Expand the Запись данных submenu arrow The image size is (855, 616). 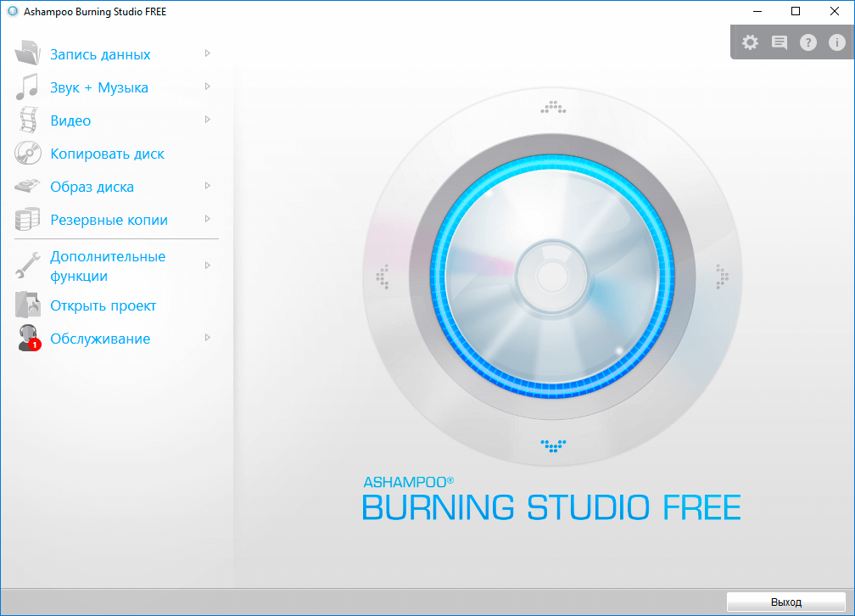(207, 53)
